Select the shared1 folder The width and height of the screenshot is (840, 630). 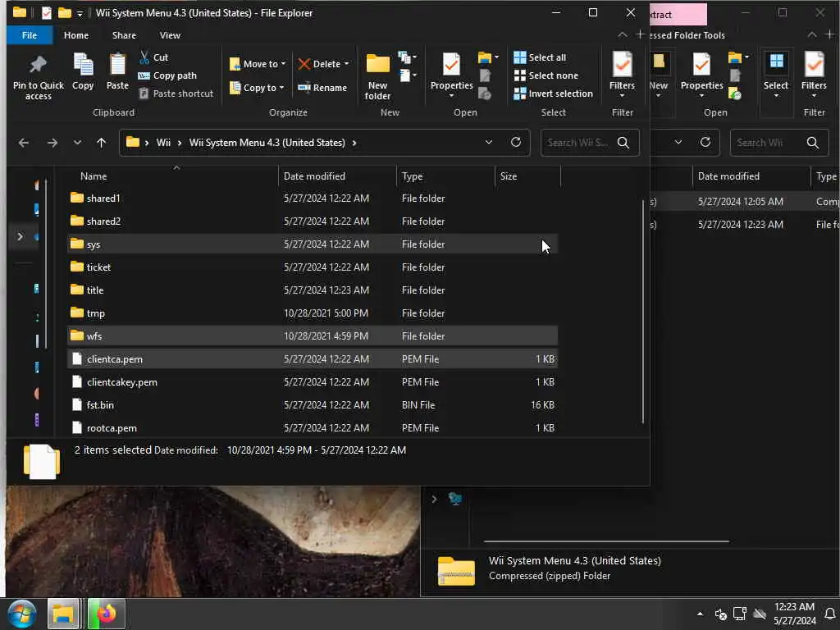tap(313, 199)
